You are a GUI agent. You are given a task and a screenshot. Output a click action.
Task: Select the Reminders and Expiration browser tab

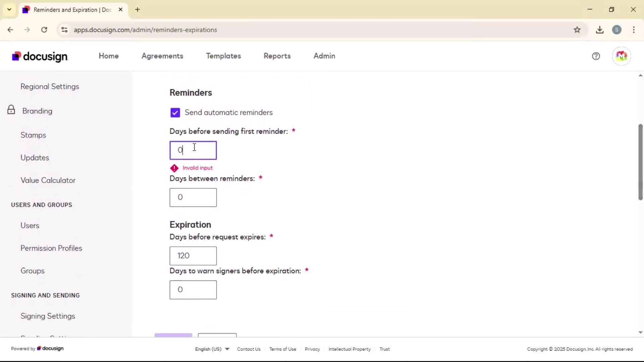(73, 10)
